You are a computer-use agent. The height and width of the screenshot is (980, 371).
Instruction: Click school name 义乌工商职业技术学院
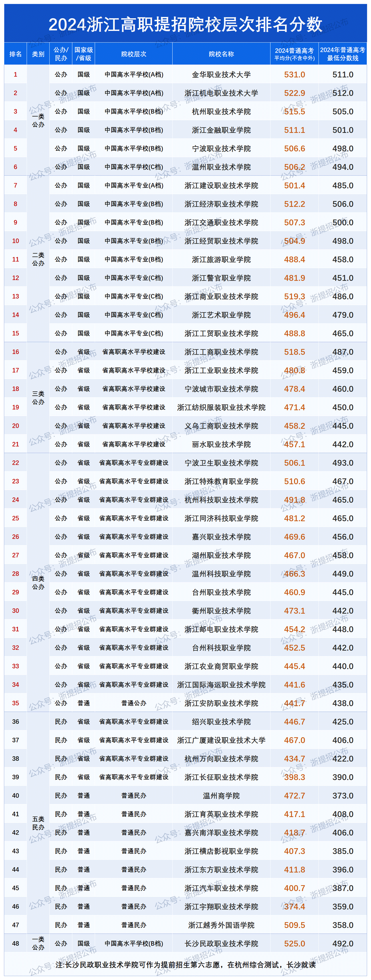221,426
